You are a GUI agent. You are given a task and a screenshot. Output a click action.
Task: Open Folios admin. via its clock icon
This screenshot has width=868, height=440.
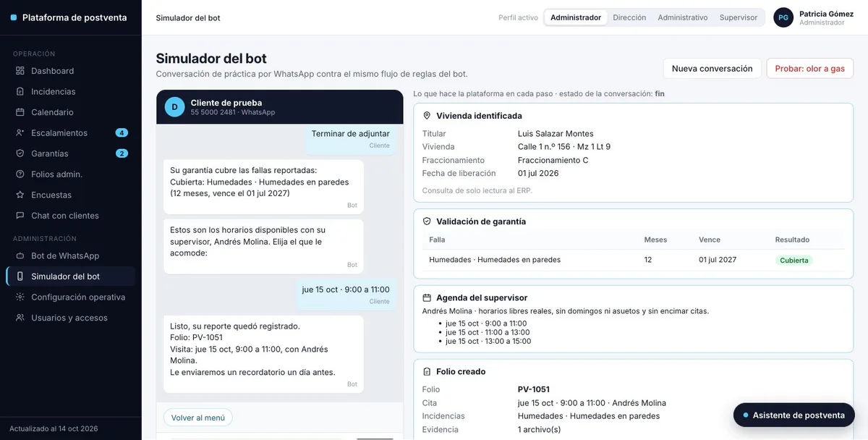coord(20,174)
